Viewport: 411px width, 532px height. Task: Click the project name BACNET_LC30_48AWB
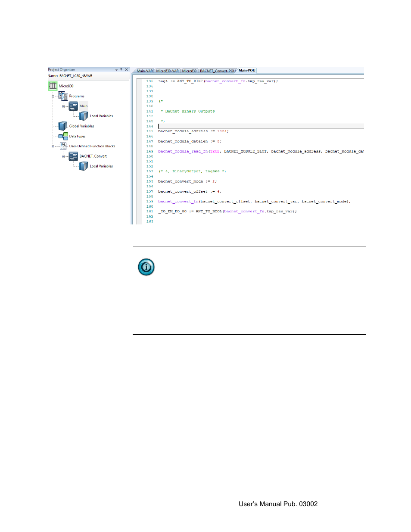pyautogui.click(x=76, y=76)
